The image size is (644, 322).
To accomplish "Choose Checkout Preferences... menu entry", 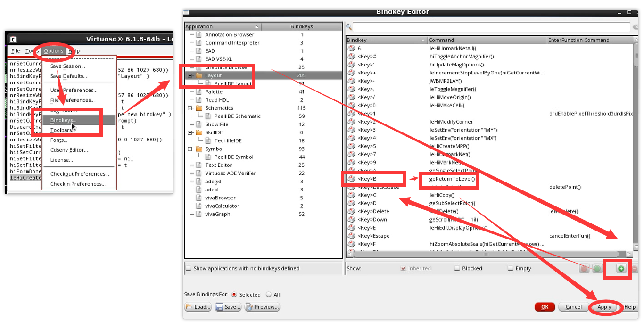I will click(79, 174).
